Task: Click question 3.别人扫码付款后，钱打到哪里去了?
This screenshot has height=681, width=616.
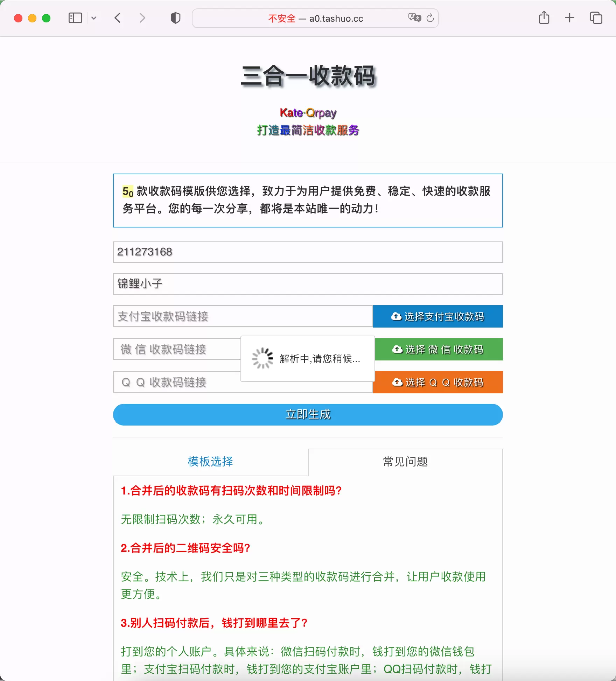Action: [x=214, y=623]
